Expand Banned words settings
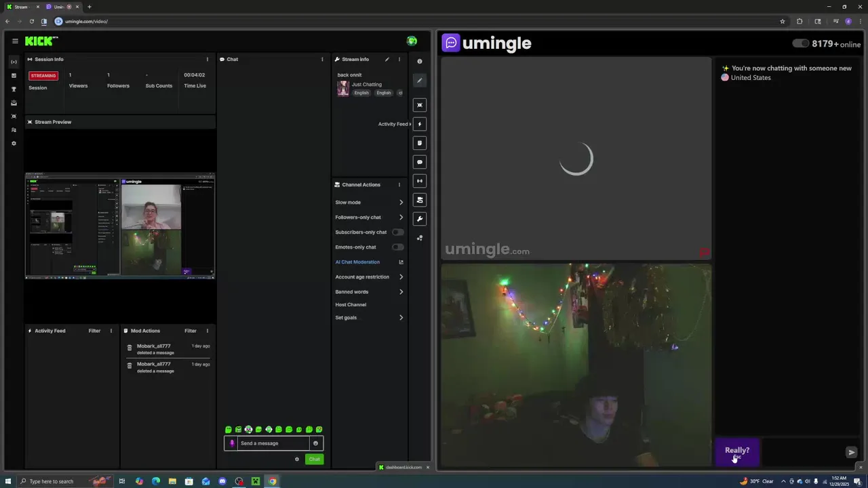 369,291
